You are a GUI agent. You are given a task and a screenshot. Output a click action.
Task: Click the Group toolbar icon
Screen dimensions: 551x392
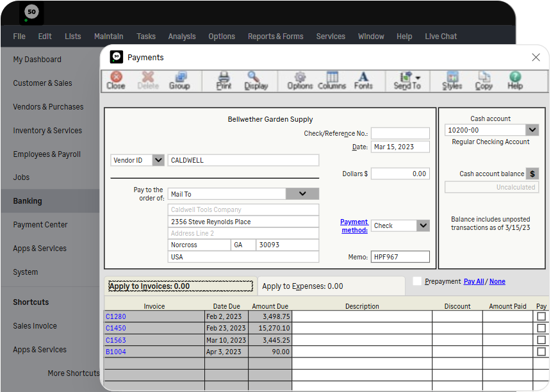(179, 81)
